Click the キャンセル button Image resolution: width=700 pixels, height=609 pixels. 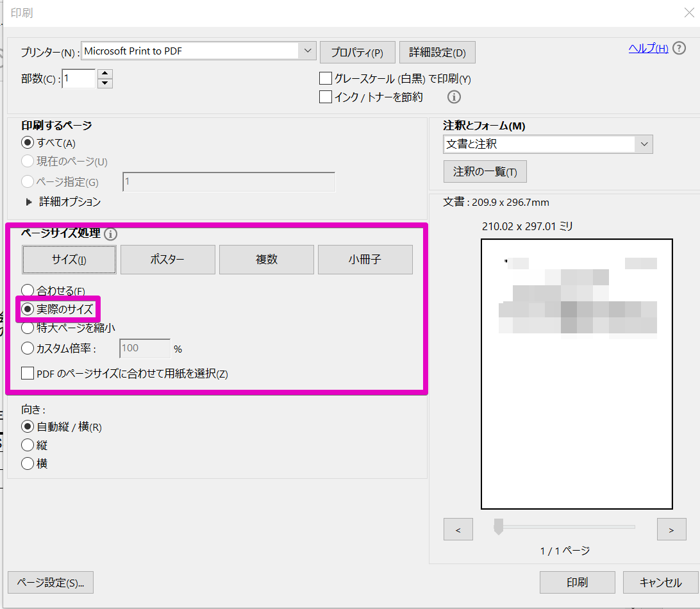(661, 583)
